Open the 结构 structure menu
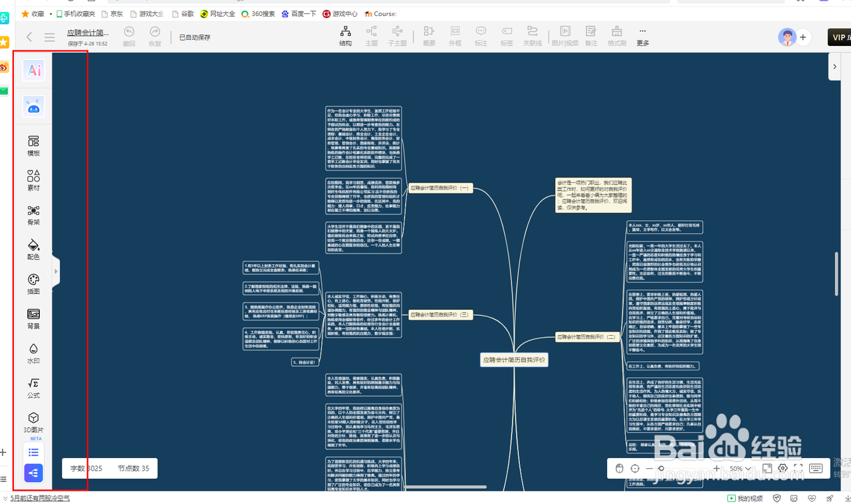Image resolution: width=851 pixels, height=504 pixels. point(346,37)
